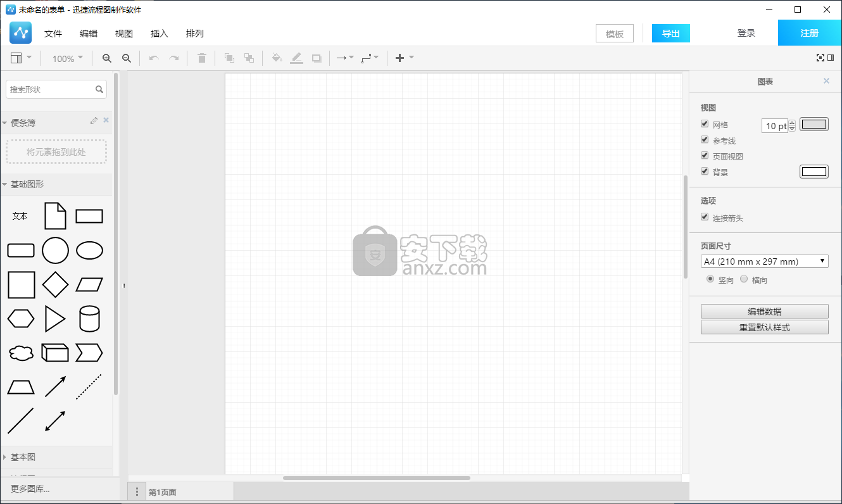Select the 竖向 portrait radio button

[710, 279]
